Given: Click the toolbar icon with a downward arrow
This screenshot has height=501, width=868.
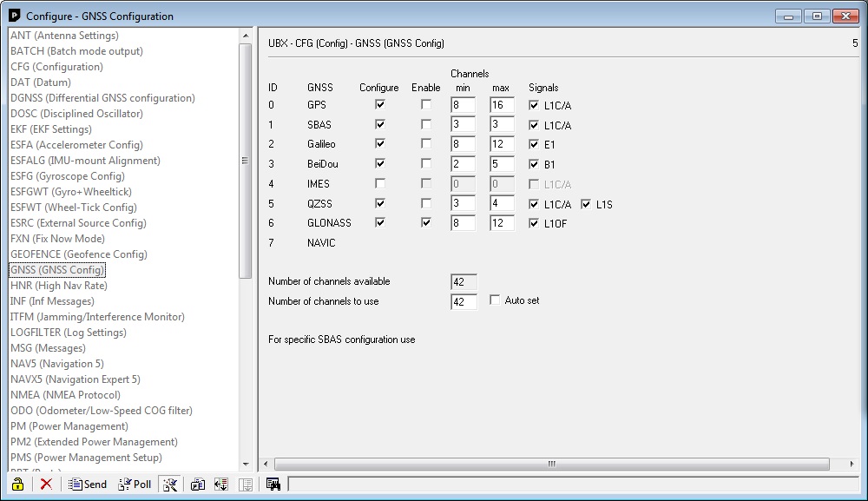Looking at the screenshot, I should coord(220,485).
